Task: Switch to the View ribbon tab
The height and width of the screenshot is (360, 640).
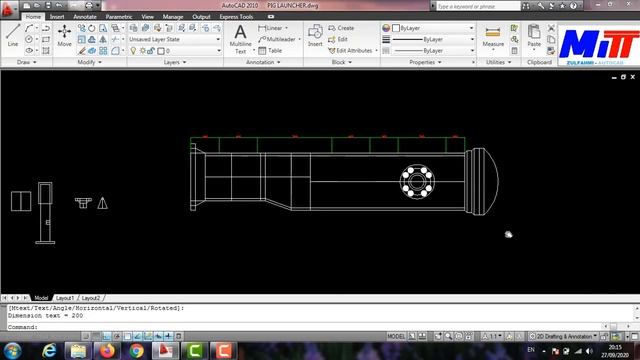Action: [x=147, y=17]
